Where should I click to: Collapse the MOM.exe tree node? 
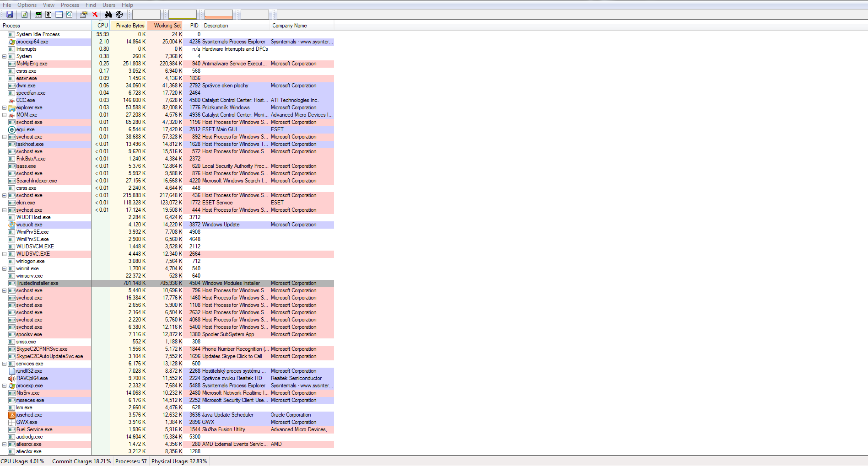click(x=5, y=115)
